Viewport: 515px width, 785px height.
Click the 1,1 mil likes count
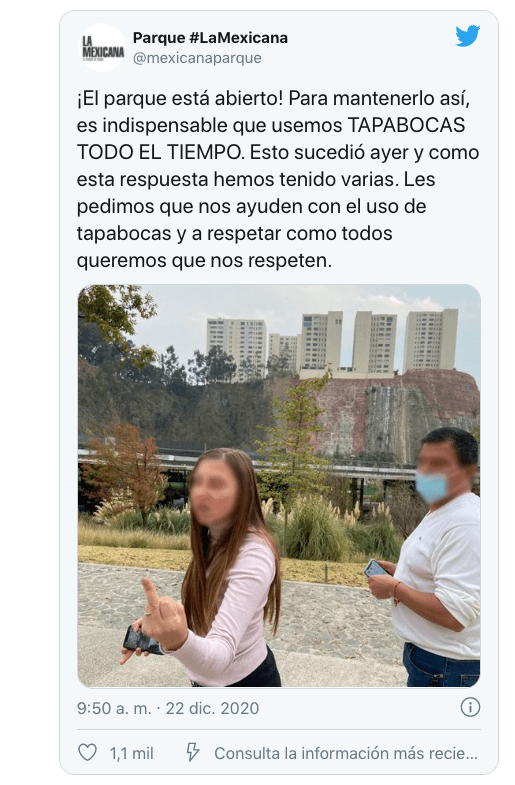[131, 753]
